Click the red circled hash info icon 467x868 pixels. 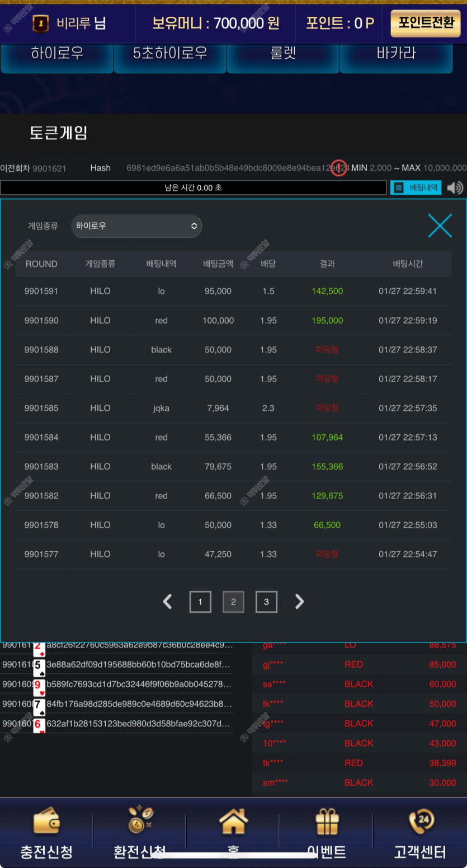point(338,167)
